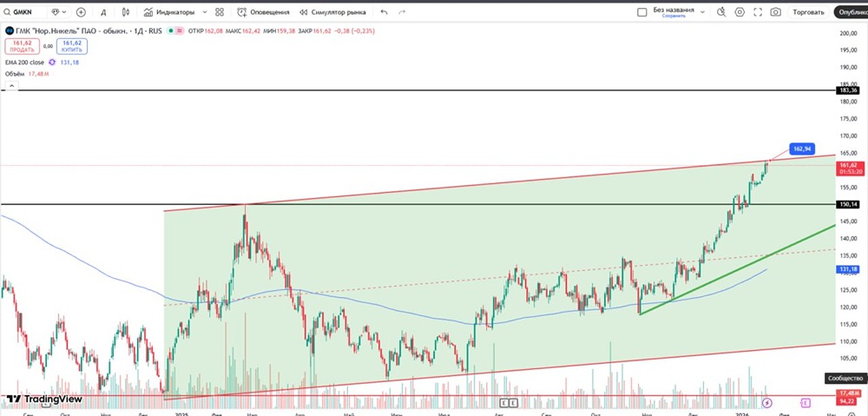Click the 200,00 price axis label
Image resolution: width=868 pixels, height=416 pixels.
[849, 33]
